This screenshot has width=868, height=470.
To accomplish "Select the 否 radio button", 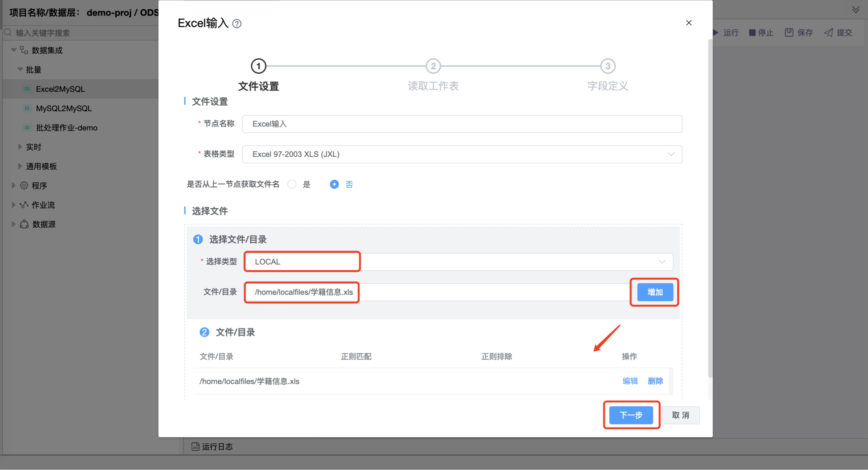I will click(x=334, y=184).
